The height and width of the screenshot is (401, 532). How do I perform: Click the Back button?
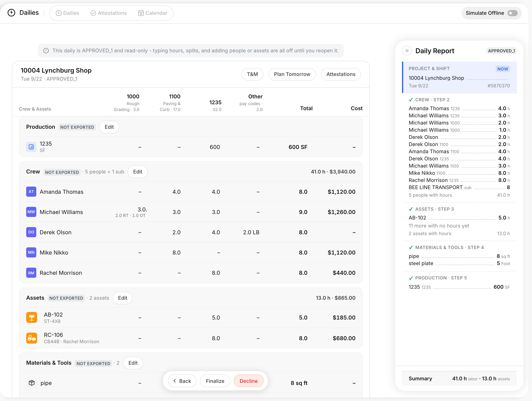point(182,381)
